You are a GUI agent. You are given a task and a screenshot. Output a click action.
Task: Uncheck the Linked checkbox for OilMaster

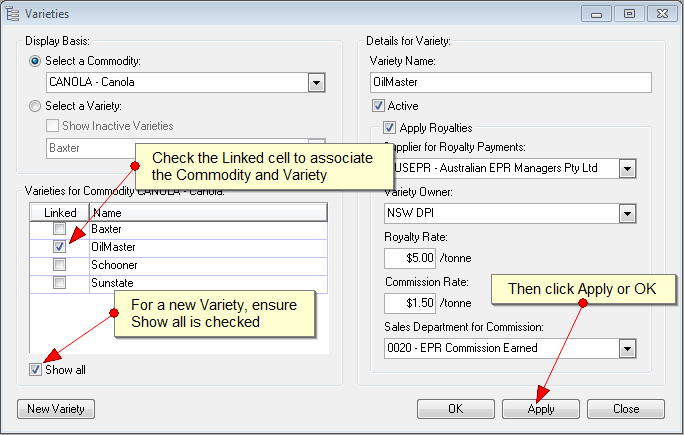(60, 246)
